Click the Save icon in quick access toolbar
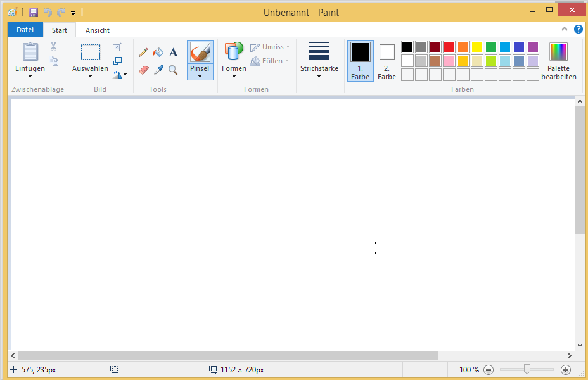The width and height of the screenshot is (588, 380). 34,13
